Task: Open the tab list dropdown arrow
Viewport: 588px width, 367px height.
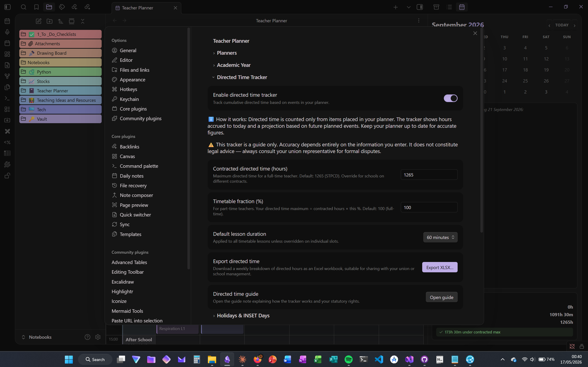Action: click(408, 7)
